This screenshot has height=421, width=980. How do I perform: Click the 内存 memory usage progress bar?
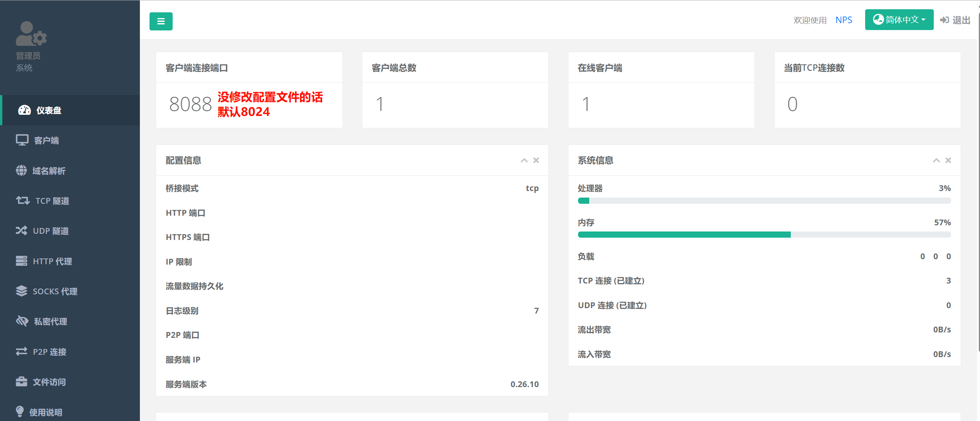click(764, 235)
